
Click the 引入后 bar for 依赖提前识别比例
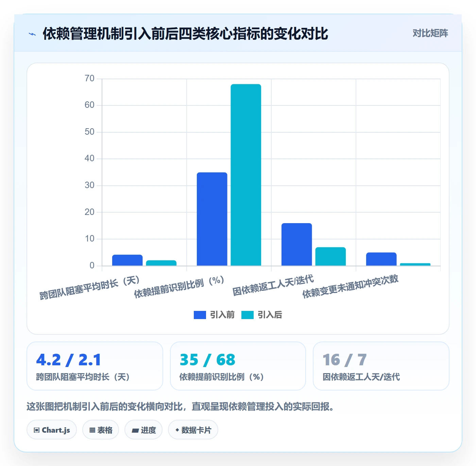pyautogui.click(x=246, y=175)
